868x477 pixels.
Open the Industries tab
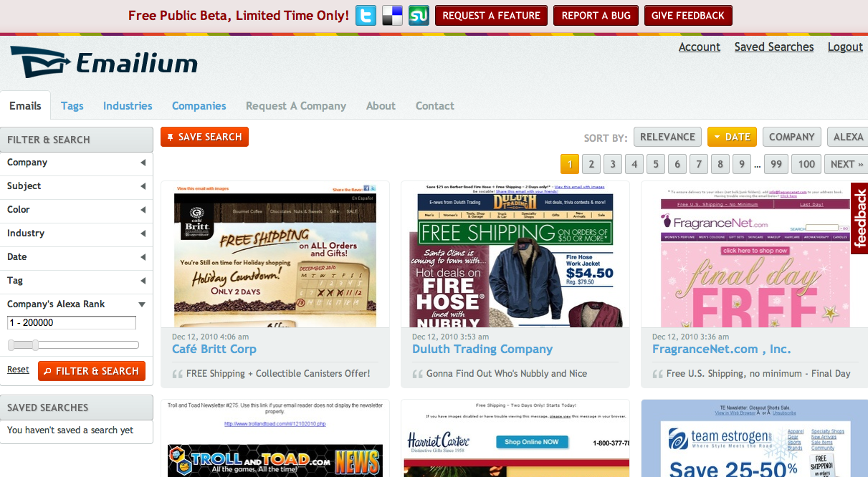[x=128, y=105]
